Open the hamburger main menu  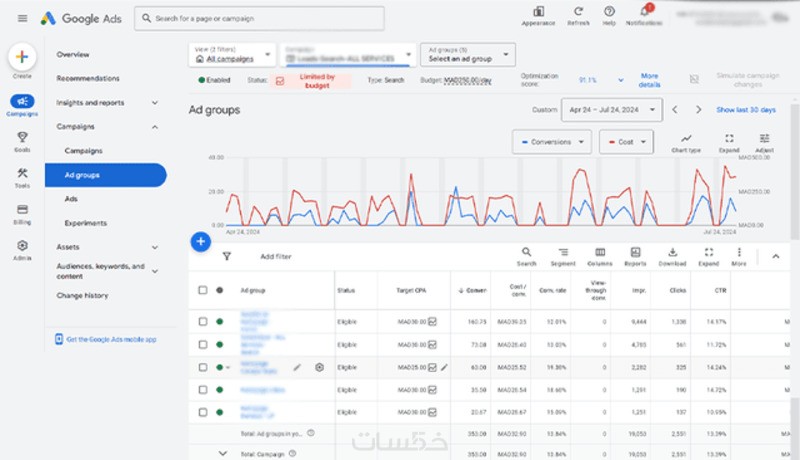pos(22,18)
